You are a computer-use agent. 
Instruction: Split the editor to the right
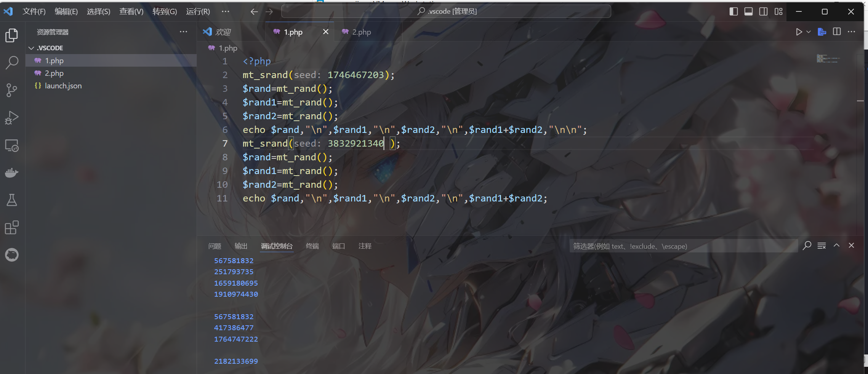point(837,32)
